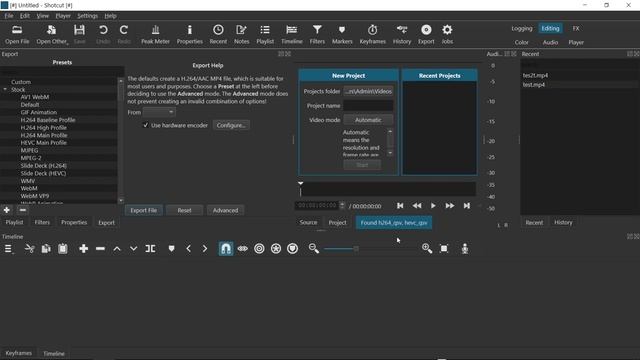Click the Undo toolbar icon

pyautogui.click(x=103, y=34)
